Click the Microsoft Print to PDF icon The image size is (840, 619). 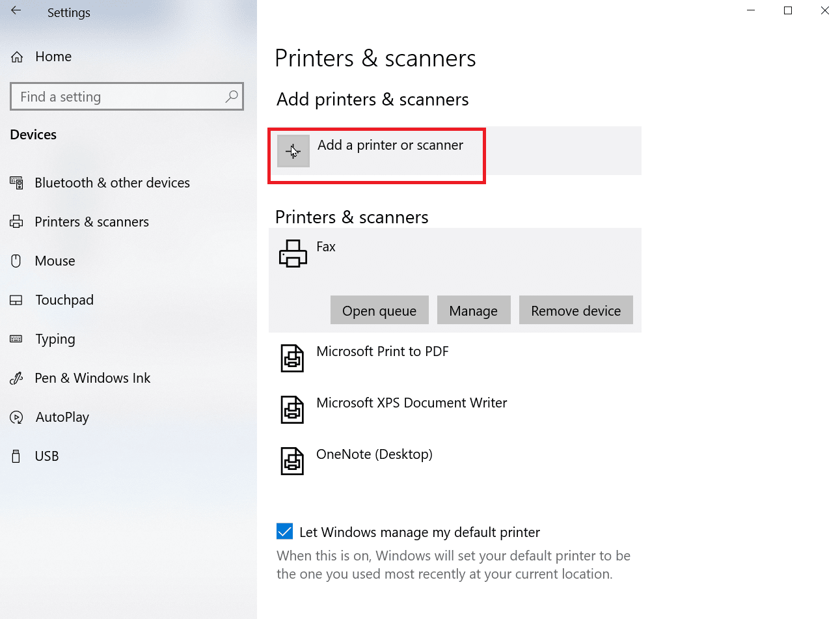click(x=292, y=358)
